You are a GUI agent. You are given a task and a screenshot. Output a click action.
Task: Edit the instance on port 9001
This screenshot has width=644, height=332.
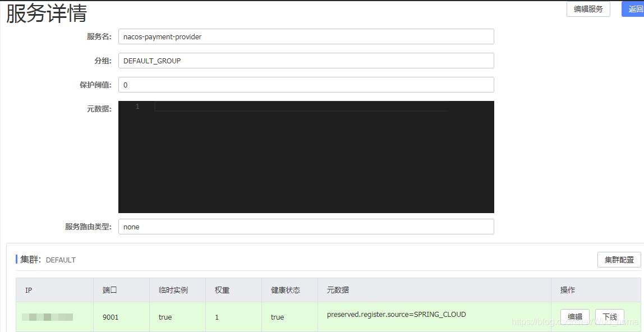575,316
